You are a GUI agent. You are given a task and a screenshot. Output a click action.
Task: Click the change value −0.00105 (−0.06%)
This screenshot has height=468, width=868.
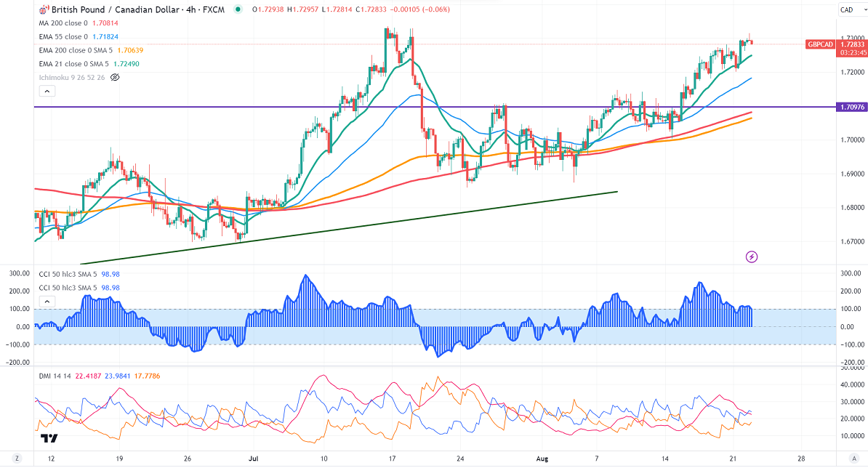(x=419, y=9)
